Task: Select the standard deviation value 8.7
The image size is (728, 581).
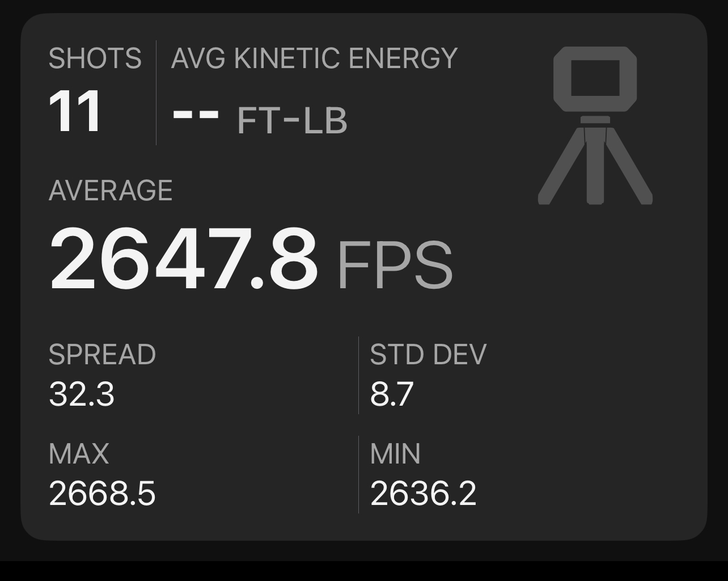Action: coord(392,394)
